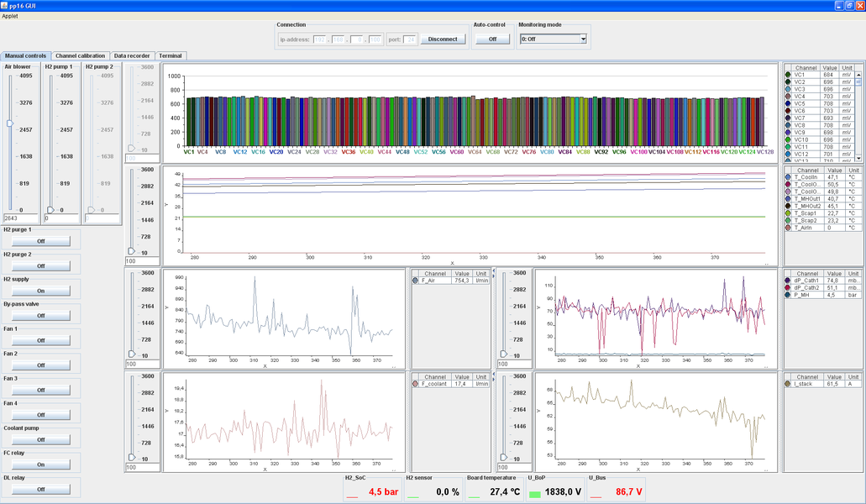Click the Auto-control Off button
This screenshot has height=504, width=866.
[492, 39]
